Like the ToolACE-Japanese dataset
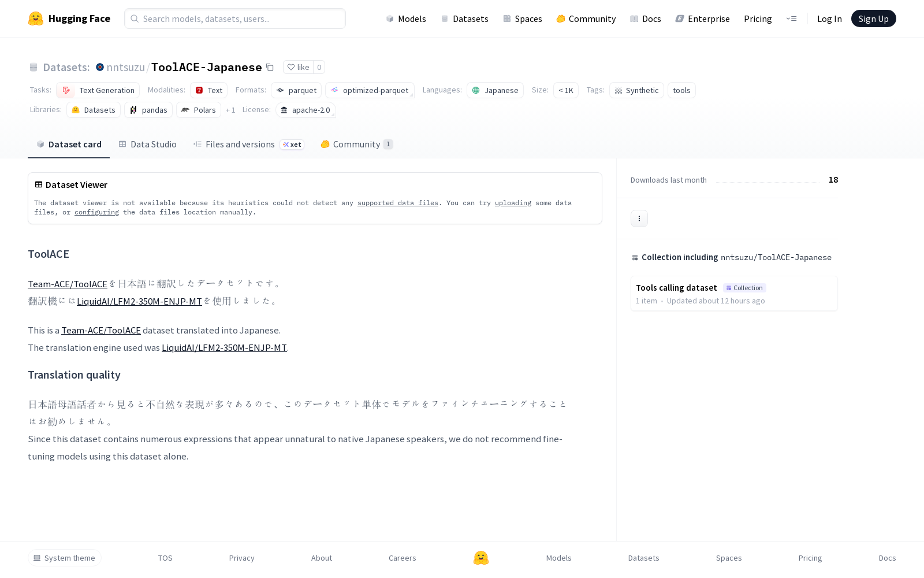The image size is (924, 578). [298, 67]
